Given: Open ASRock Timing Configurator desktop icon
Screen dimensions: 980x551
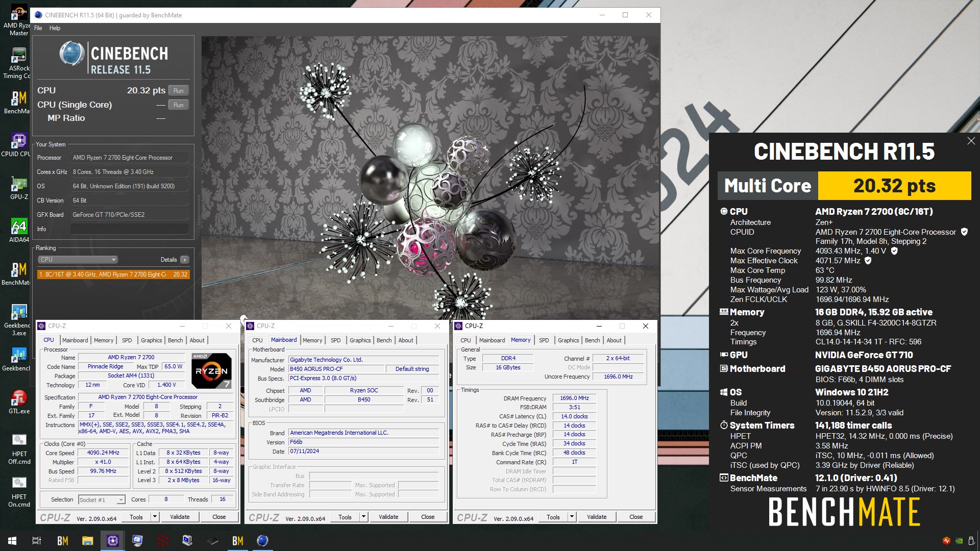Looking at the screenshot, I should click(19, 63).
